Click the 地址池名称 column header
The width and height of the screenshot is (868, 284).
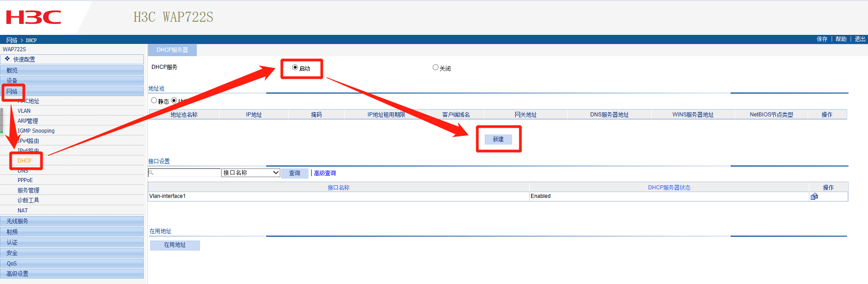184,115
